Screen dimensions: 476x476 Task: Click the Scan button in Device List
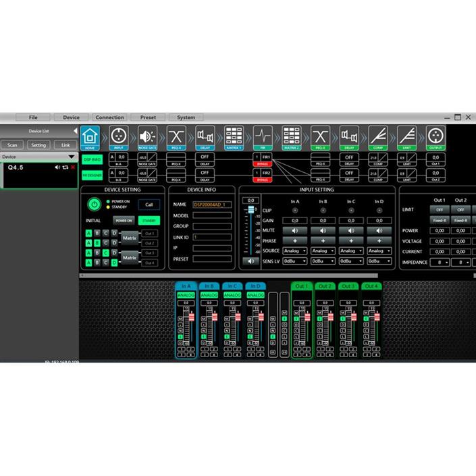pyautogui.click(x=12, y=145)
